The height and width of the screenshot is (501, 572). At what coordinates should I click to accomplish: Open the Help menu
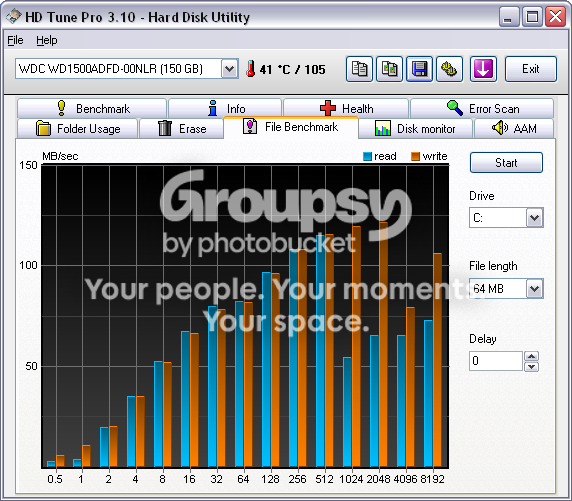[47, 40]
